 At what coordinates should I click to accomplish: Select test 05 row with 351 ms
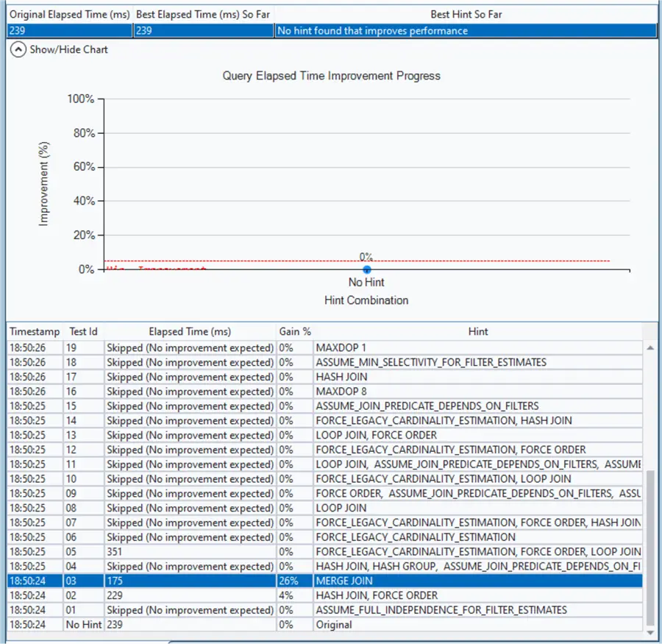coord(324,551)
